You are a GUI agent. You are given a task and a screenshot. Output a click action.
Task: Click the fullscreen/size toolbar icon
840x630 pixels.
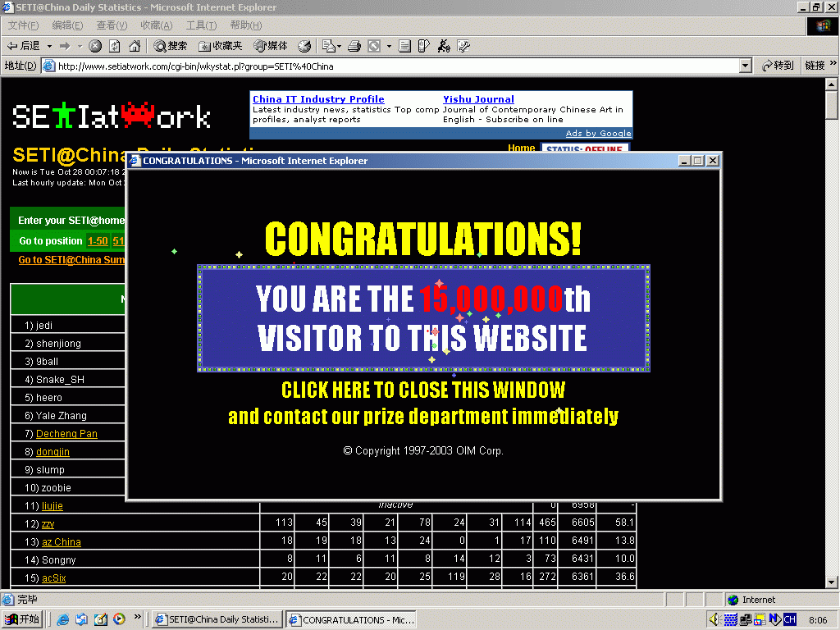374,46
